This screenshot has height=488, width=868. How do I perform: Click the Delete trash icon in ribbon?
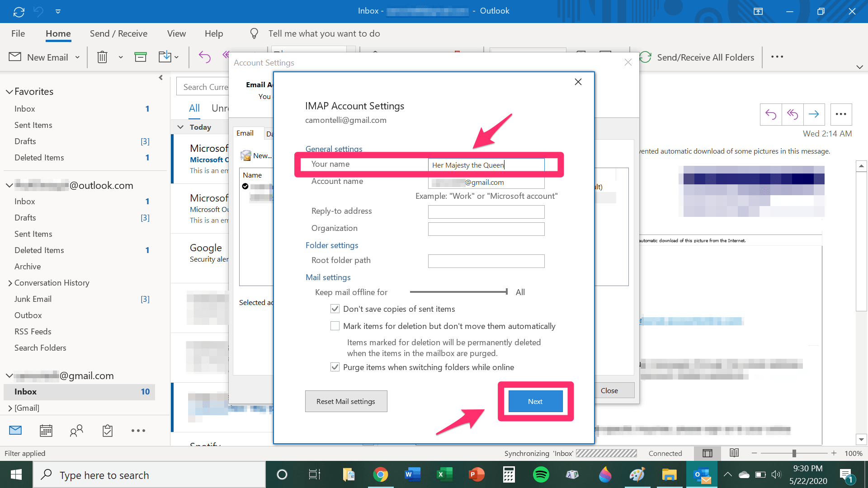pyautogui.click(x=102, y=57)
